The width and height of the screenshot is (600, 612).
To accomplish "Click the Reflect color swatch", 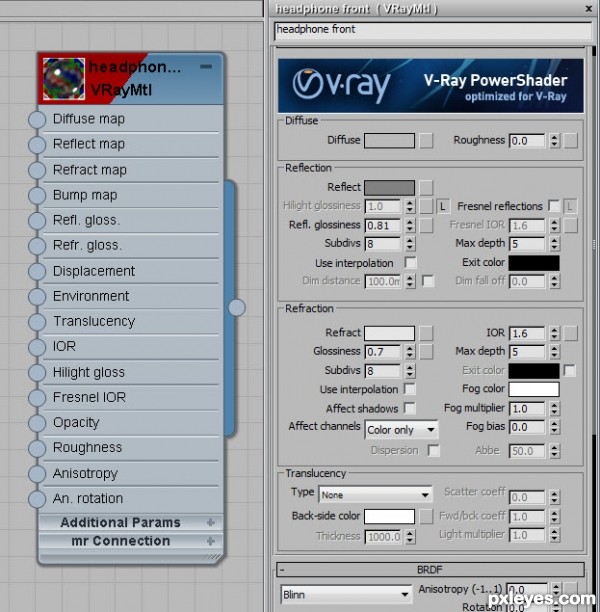I will (x=389, y=188).
